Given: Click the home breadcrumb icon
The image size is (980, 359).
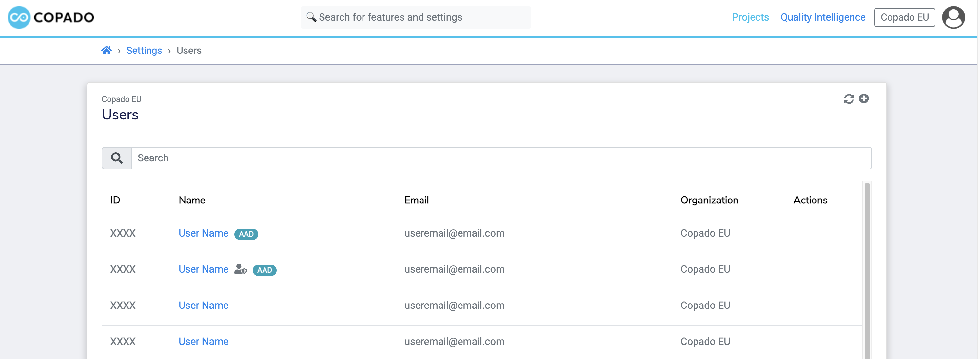Looking at the screenshot, I should coord(106,50).
